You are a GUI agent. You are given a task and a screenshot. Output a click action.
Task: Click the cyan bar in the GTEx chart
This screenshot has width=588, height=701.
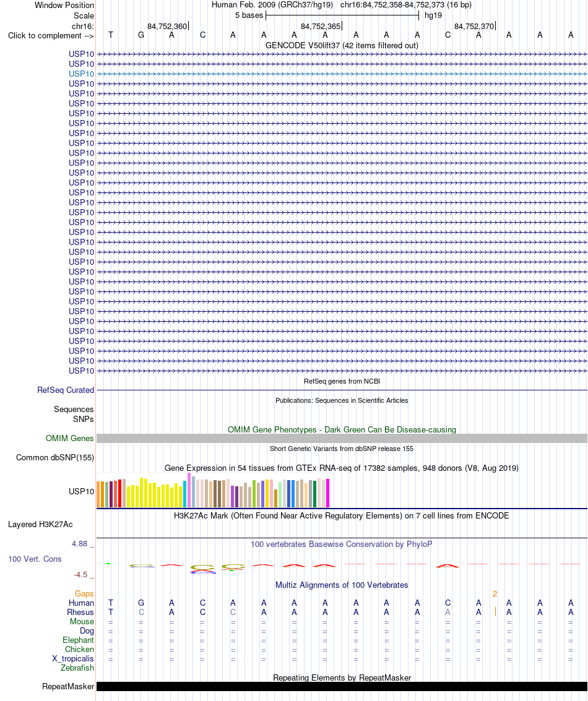click(184, 494)
